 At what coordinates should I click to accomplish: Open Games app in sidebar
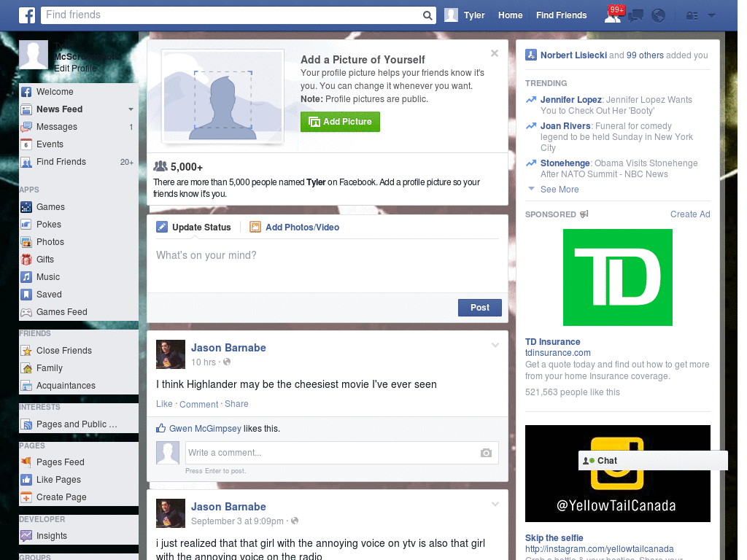click(79, 207)
